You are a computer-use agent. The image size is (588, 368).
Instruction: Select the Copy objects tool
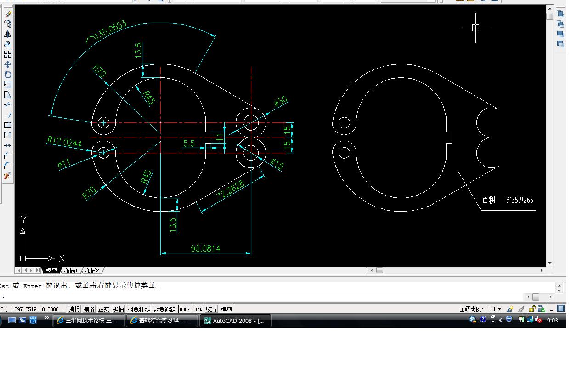point(8,24)
